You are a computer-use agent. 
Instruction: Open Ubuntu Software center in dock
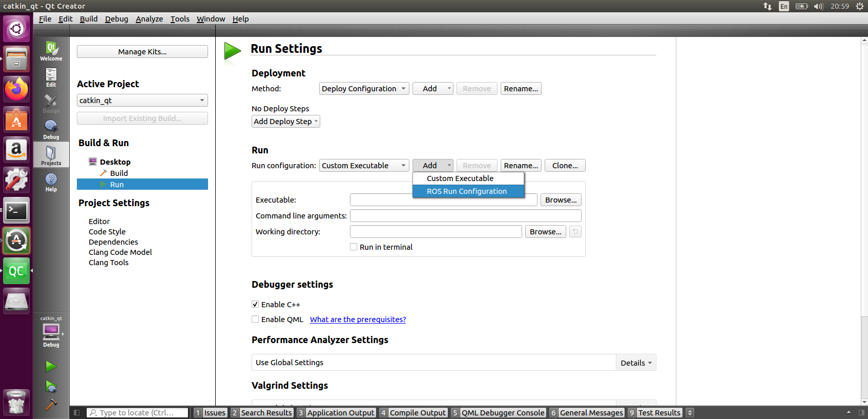coord(16,119)
